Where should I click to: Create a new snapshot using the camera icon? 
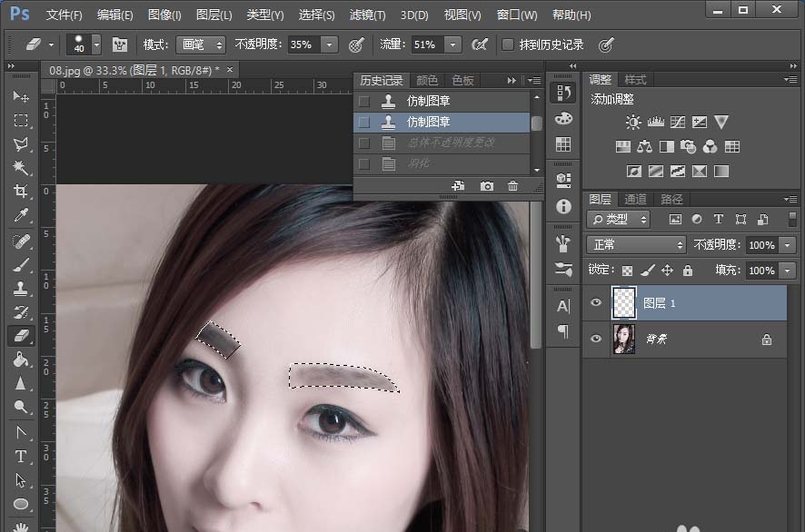pos(487,186)
